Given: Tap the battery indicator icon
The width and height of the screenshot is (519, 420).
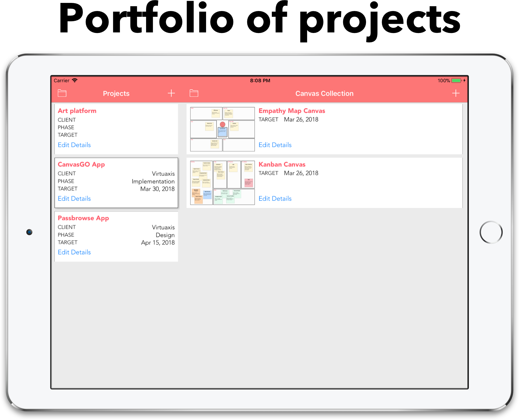Looking at the screenshot, I should 456,81.
